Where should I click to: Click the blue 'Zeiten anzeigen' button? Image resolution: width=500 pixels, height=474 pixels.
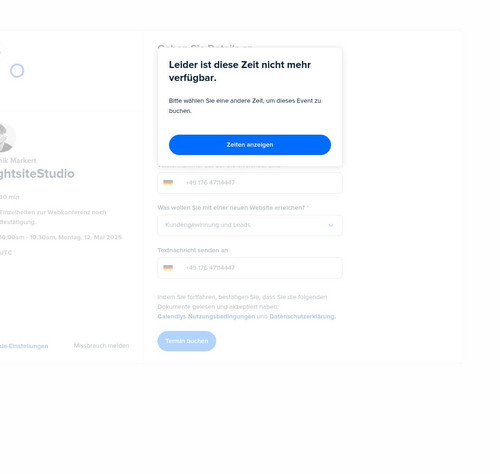coord(250,145)
